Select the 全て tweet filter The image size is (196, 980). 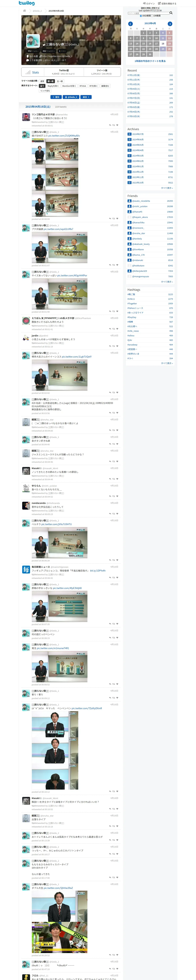click(x=42, y=86)
